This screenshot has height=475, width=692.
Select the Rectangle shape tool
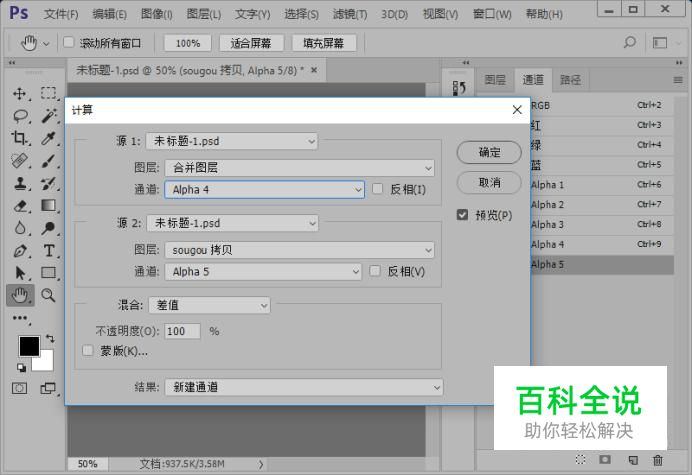(x=49, y=273)
